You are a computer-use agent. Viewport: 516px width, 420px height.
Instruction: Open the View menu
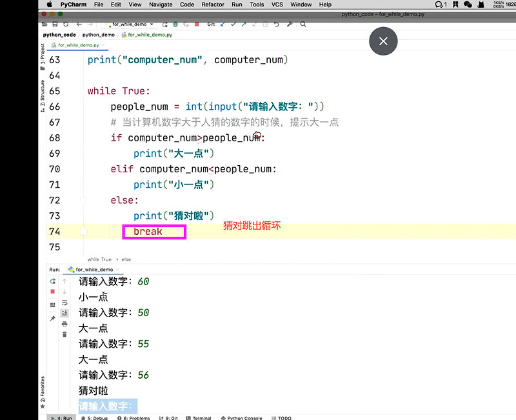135,5
